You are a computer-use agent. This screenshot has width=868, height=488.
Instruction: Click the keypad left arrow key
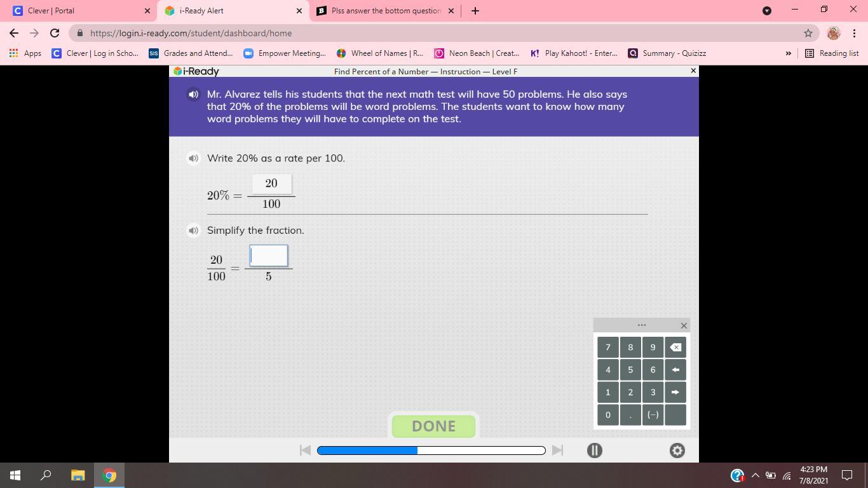click(x=675, y=369)
